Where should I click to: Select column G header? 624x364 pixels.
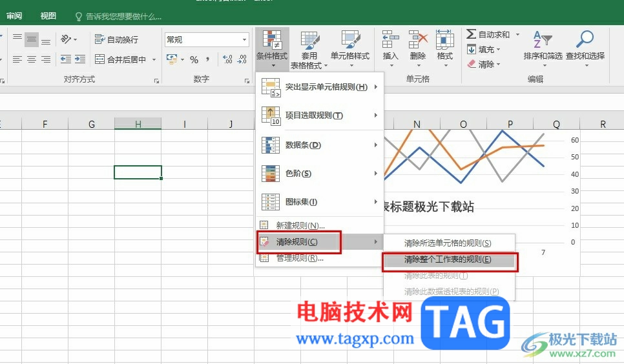92,124
